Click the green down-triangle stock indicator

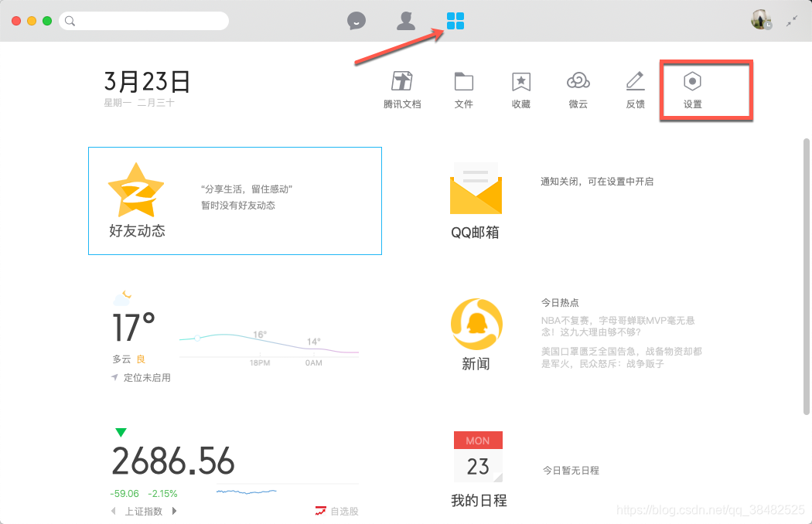pyautogui.click(x=121, y=432)
